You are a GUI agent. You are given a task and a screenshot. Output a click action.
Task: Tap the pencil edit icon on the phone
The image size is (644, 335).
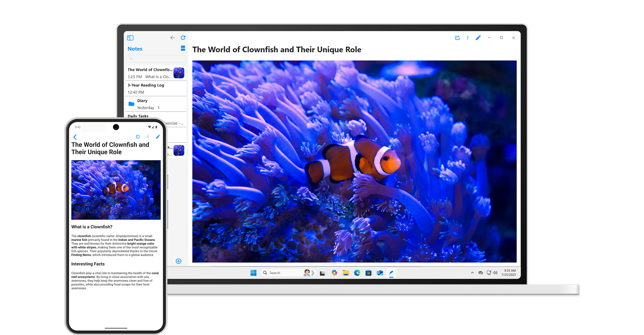coord(158,137)
